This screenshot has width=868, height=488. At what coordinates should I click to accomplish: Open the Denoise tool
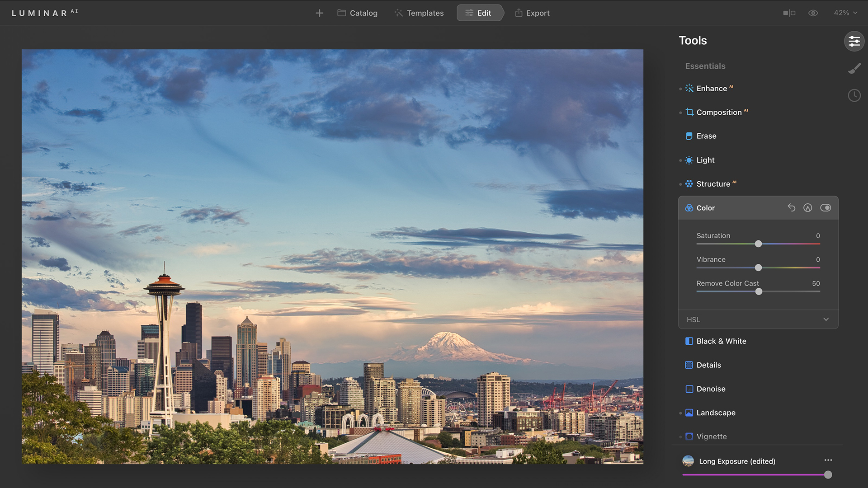(x=711, y=389)
